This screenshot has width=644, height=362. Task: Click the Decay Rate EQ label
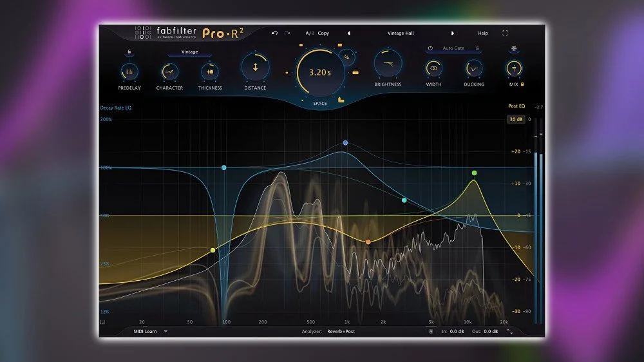tap(116, 108)
